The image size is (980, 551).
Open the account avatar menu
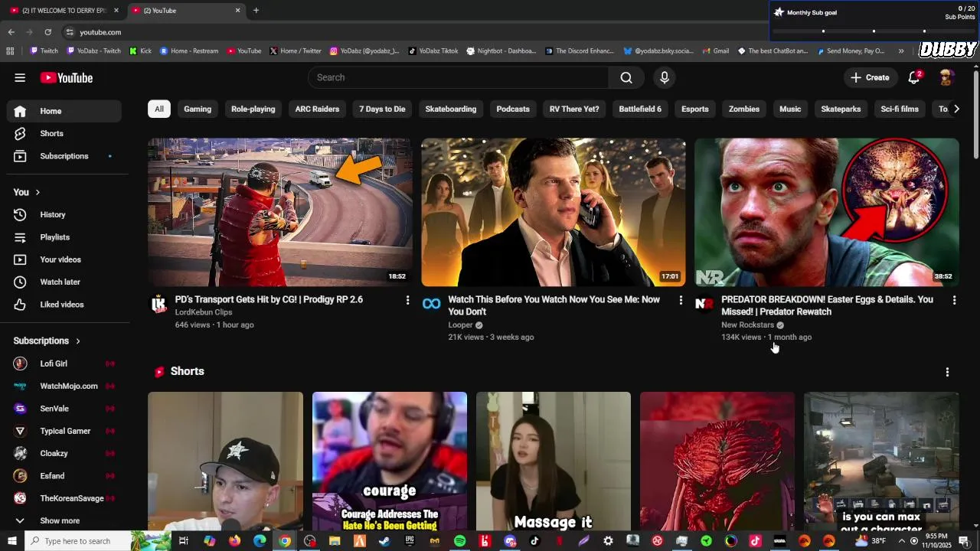coord(946,77)
